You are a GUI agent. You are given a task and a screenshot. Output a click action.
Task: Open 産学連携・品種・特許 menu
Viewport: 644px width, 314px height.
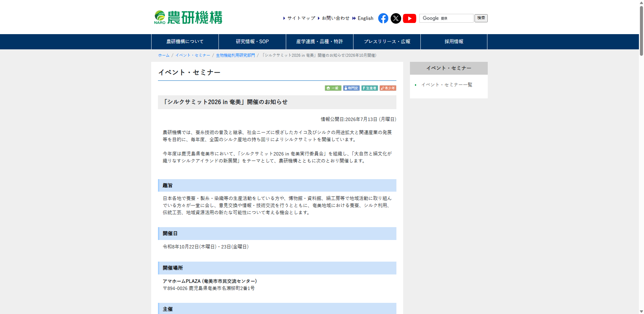click(320, 42)
